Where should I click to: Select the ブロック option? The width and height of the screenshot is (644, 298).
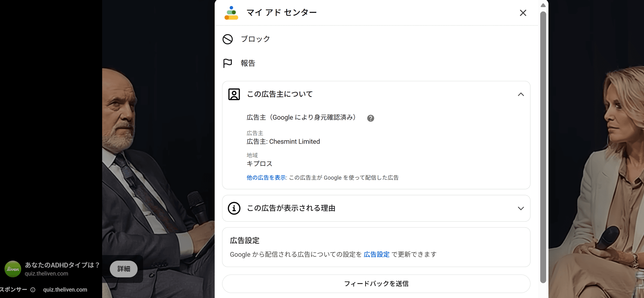[x=255, y=39]
